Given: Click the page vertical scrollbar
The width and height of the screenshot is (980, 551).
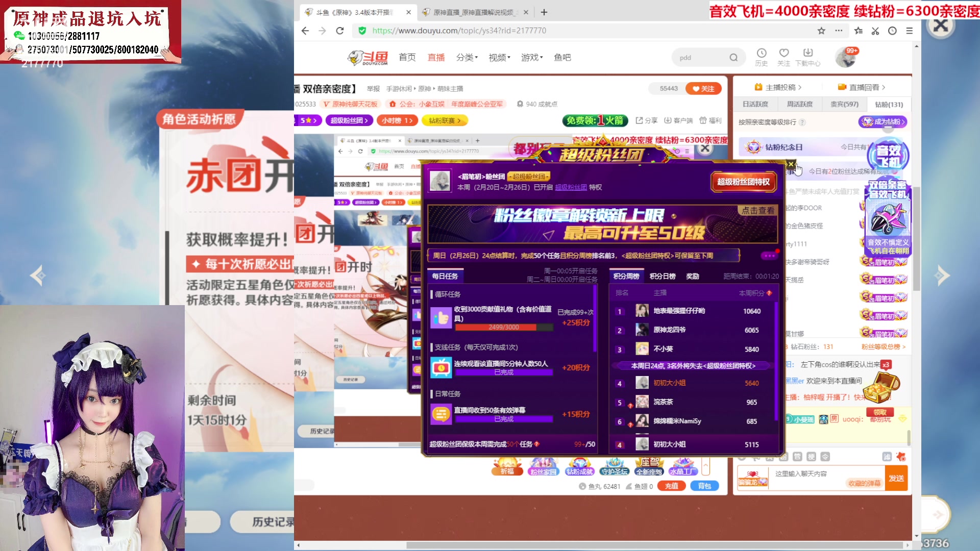Looking at the screenshot, I should click(917, 239).
